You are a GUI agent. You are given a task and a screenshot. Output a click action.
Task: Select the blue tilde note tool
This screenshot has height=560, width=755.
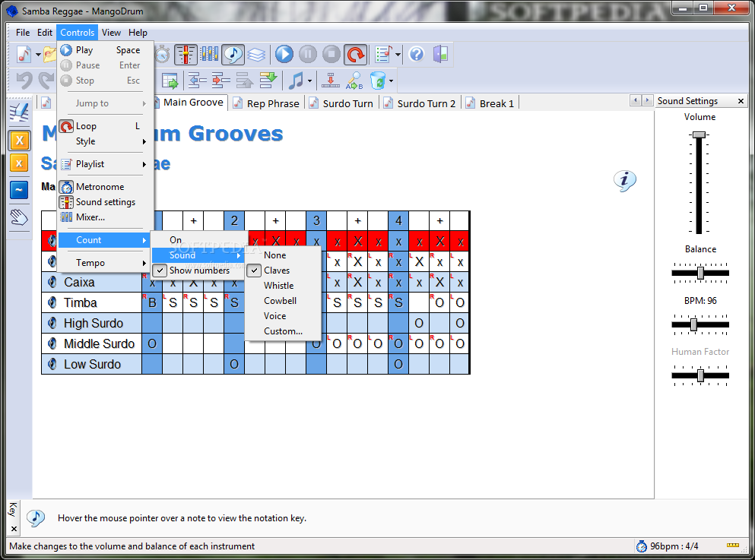(x=19, y=190)
